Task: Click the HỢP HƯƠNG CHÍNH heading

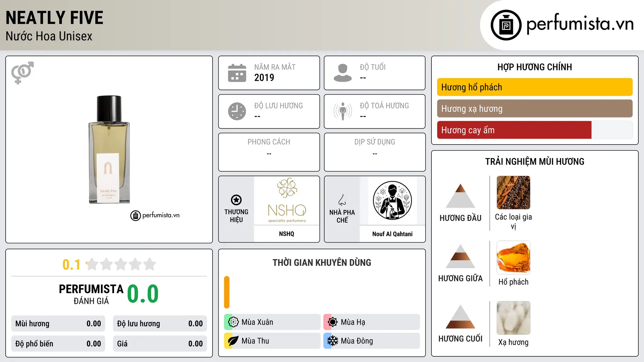Action: [535, 67]
